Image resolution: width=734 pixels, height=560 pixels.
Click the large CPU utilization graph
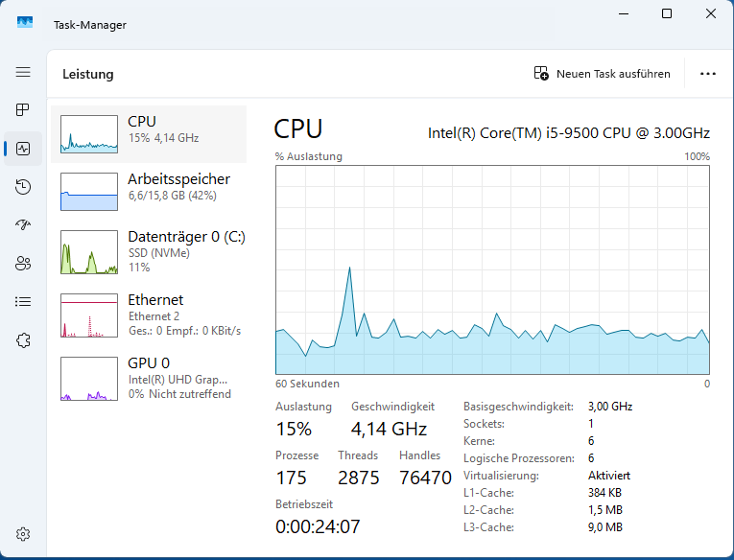click(x=492, y=270)
